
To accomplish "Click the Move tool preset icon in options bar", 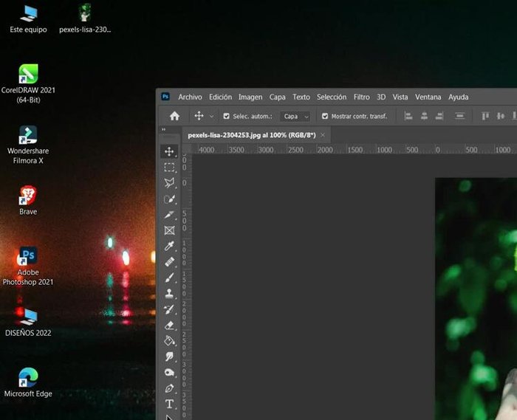I will 199,116.
